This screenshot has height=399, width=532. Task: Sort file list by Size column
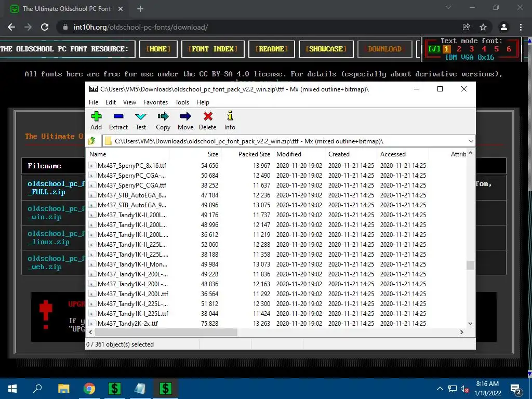point(195,154)
